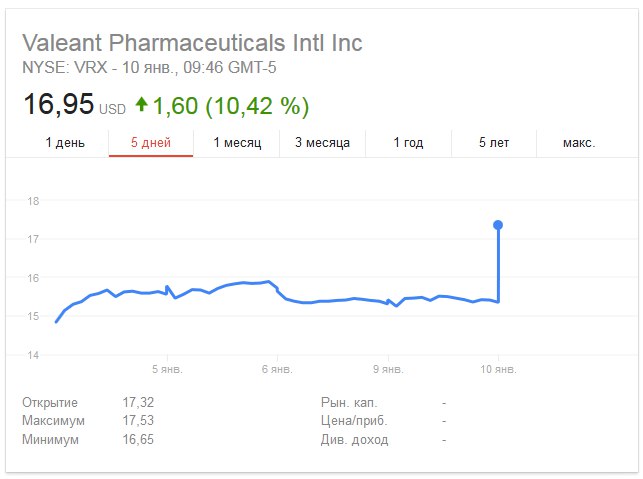Click the Максимум value 17,53
Viewport: 643px width, 479px height.
pyautogui.click(x=138, y=420)
